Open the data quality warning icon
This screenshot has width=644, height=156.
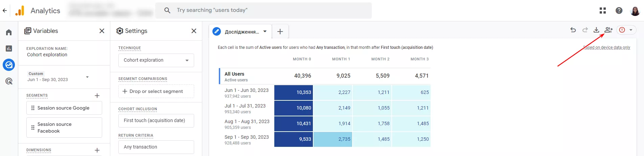[x=622, y=30]
